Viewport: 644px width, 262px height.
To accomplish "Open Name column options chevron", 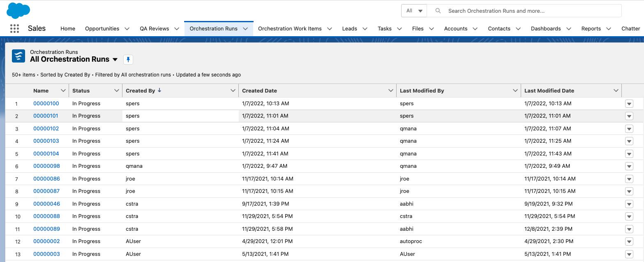I will click(63, 90).
